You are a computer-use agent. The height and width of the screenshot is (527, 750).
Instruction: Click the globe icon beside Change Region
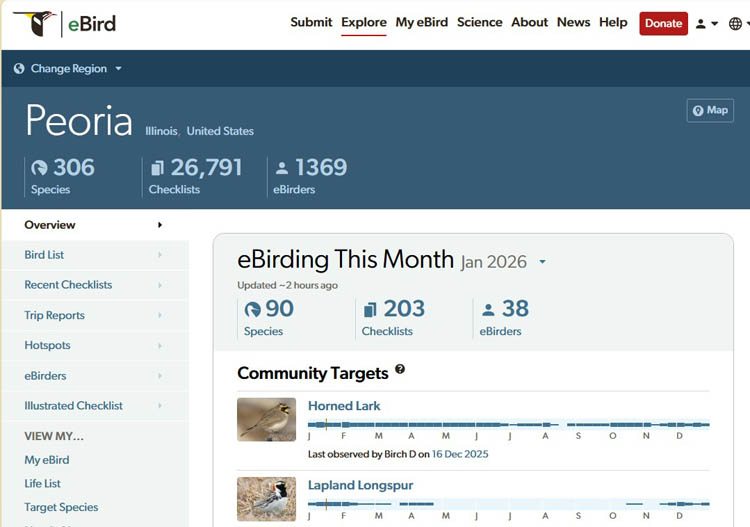coord(19,69)
